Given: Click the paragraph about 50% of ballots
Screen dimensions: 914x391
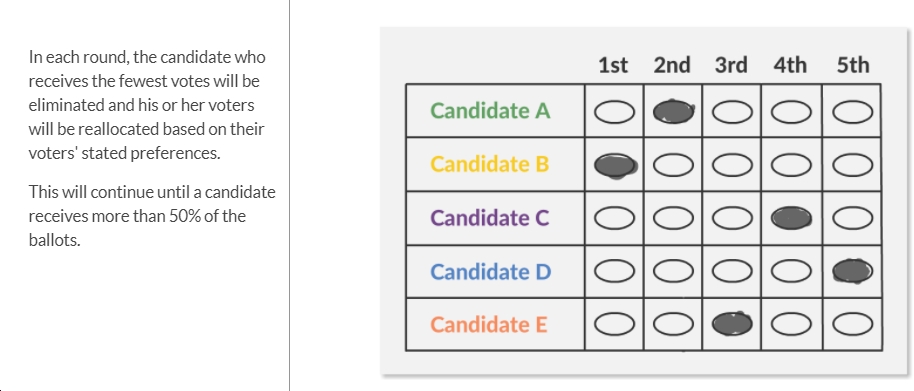Looking at the screenshot, I should point(152,216).
